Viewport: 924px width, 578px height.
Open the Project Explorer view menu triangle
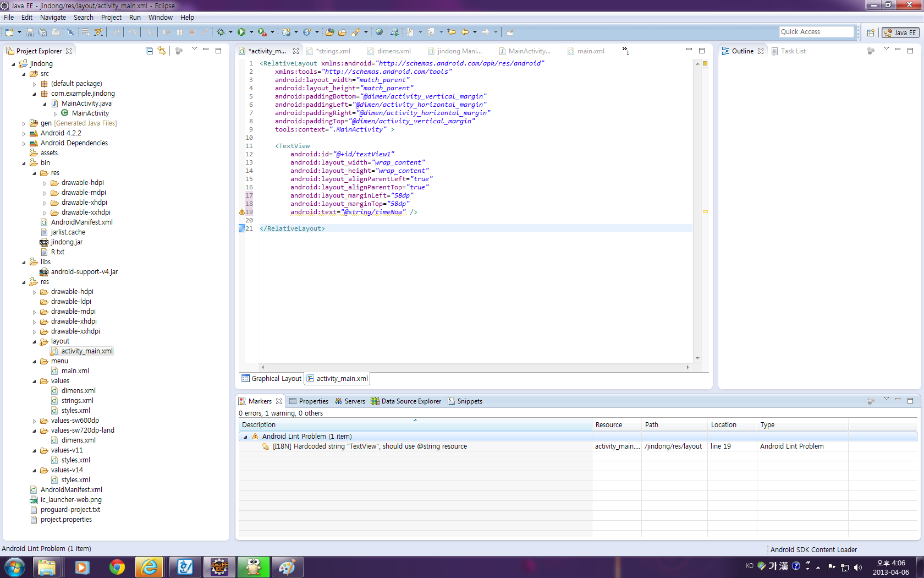(x=194, y=49)
